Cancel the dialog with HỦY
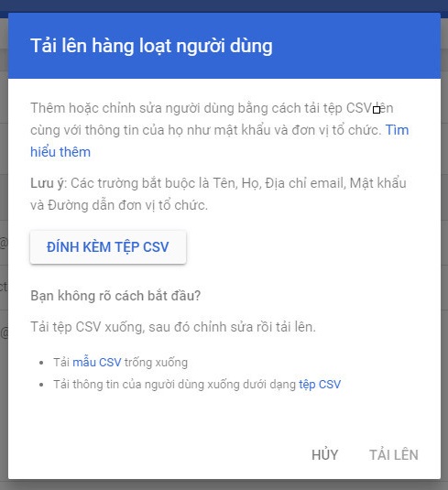Viewport: 448px width, 490px height. [325, 454]
